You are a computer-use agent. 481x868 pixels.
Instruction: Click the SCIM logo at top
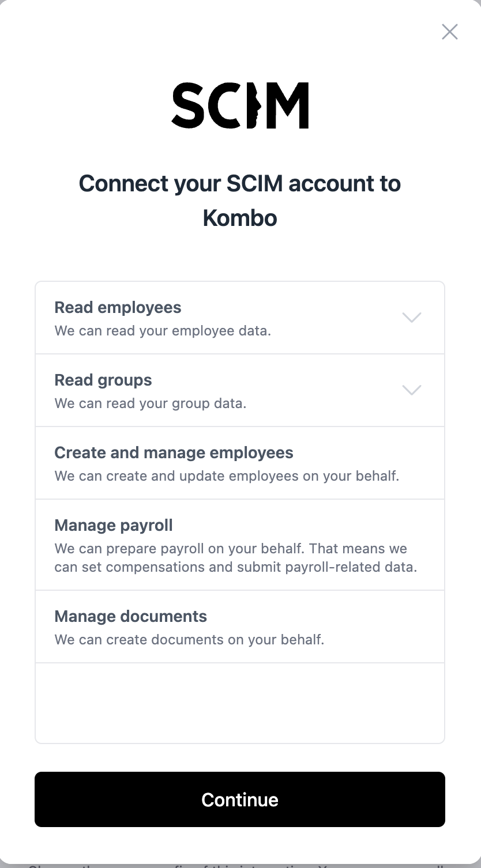[240, 105]
